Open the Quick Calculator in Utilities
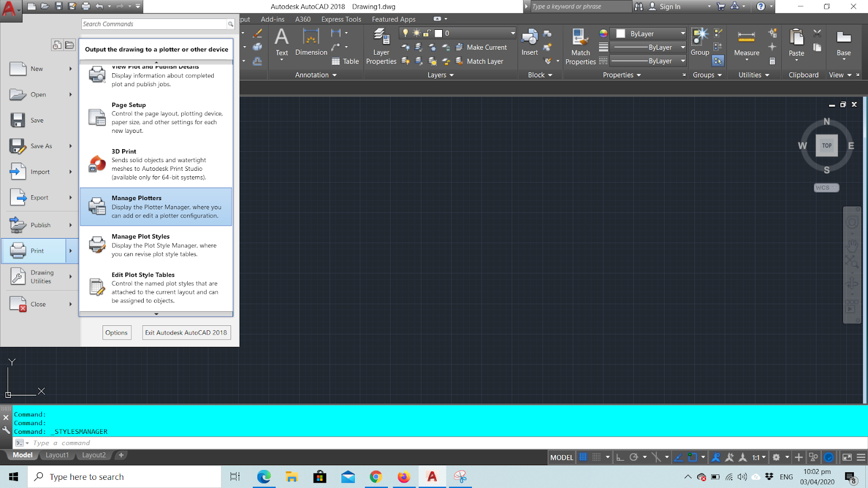 (x=773, y=61)
